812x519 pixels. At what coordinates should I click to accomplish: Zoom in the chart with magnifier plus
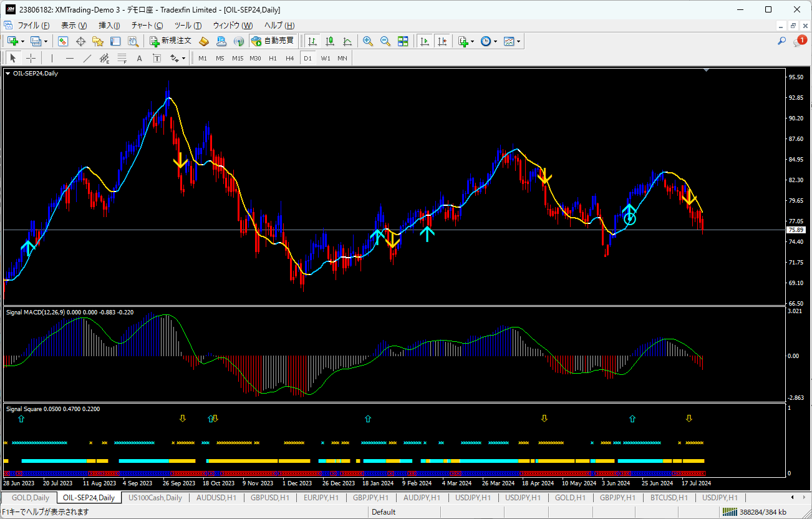pos(368,41)
